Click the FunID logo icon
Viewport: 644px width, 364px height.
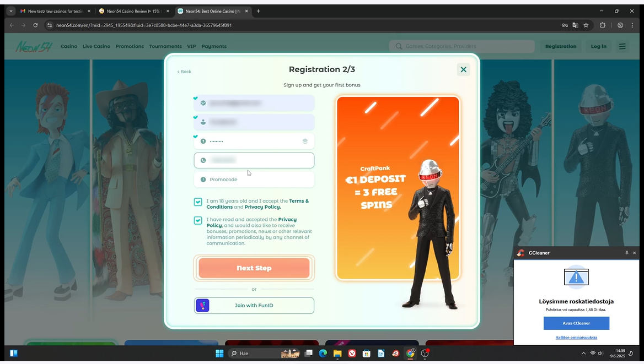202,305
